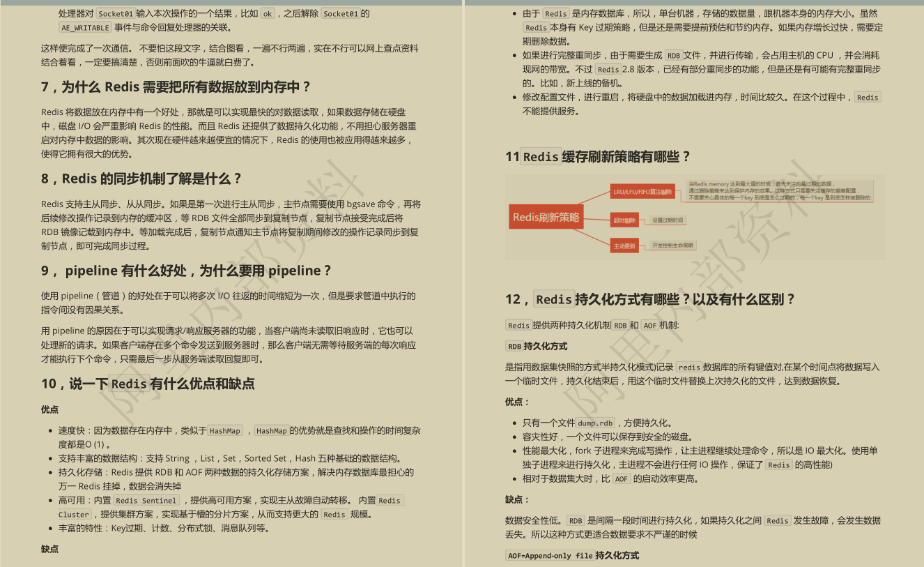Click the paragraph starting "这样便完成了一次通信"
924x567 pixels.
(230, 55)
